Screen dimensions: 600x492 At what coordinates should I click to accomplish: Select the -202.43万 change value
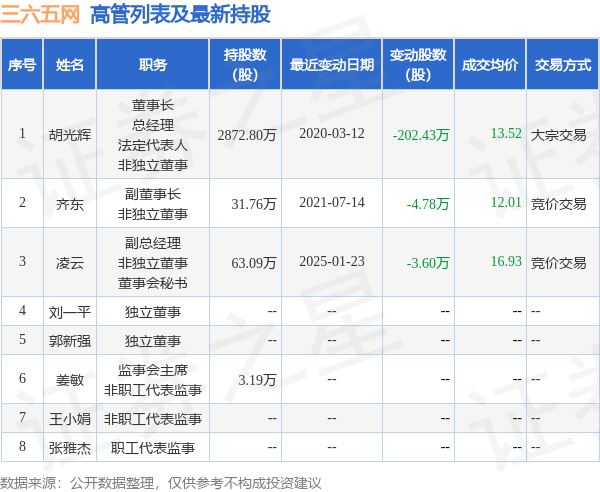pyautogui.click(x=421, y=135)
